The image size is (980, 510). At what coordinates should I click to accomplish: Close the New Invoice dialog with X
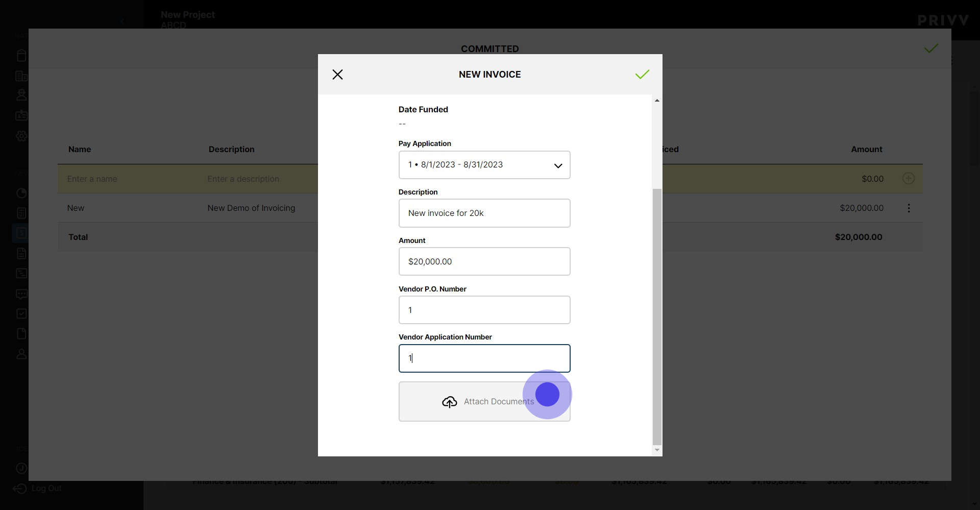(337, 75)
